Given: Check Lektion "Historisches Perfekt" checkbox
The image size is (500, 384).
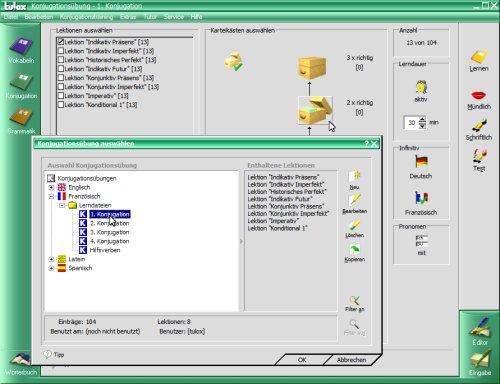Looking at the screenshot, I should click(x=61, y=60).
